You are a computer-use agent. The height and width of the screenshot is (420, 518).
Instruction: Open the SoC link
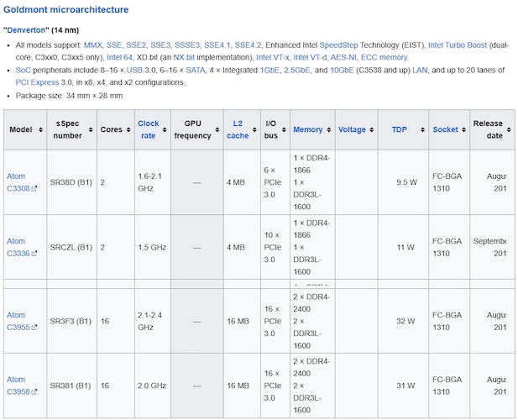pos(24,70)
